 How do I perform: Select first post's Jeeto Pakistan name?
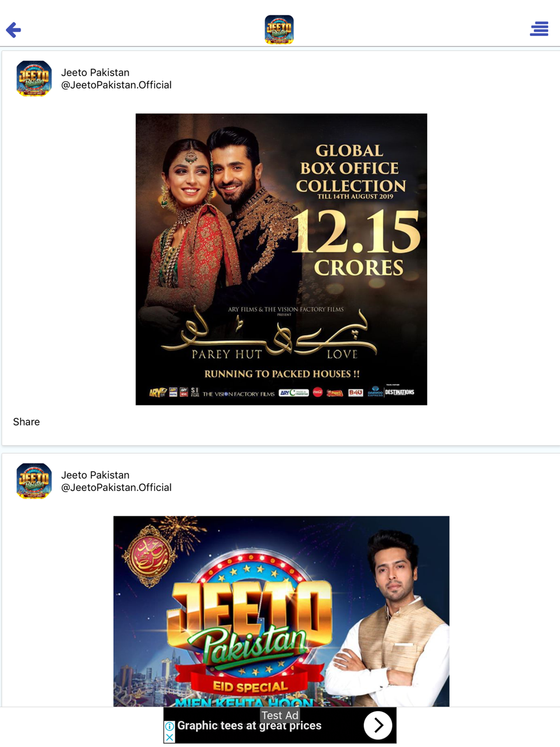coord(95,73)
